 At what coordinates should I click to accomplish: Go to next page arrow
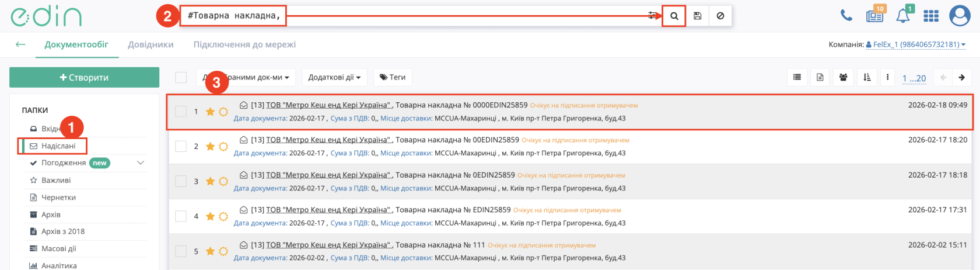(x=962, y=78)
